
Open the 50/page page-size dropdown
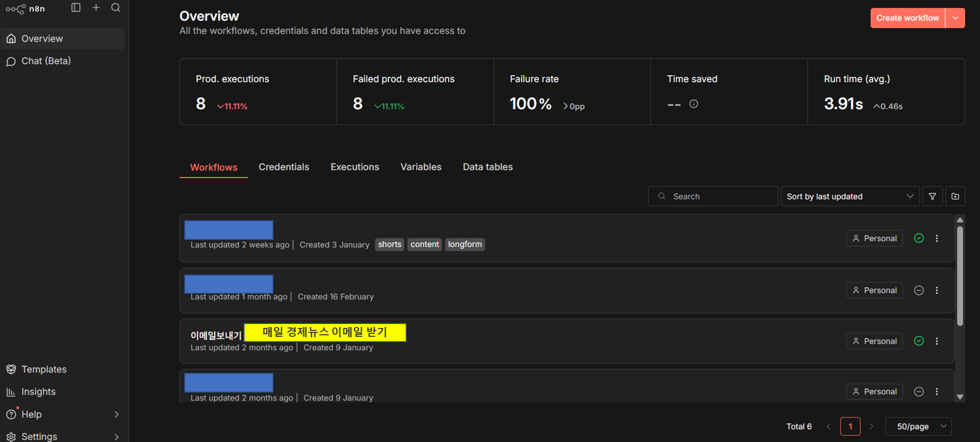click(x=918, y=426)
